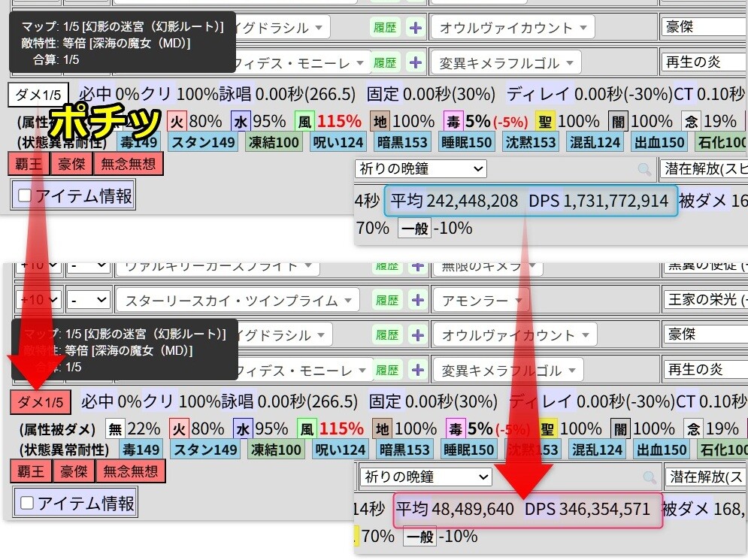The width and height of the screenshot is (748, 560).
Task: Tick the lower アイテム情報 checkbox
Action: click(x=27, y=503)
